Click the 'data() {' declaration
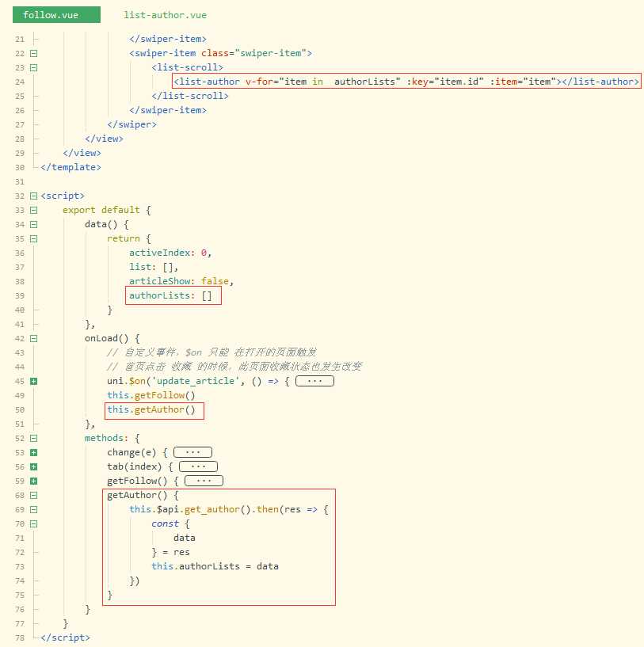 pos(107,224)
